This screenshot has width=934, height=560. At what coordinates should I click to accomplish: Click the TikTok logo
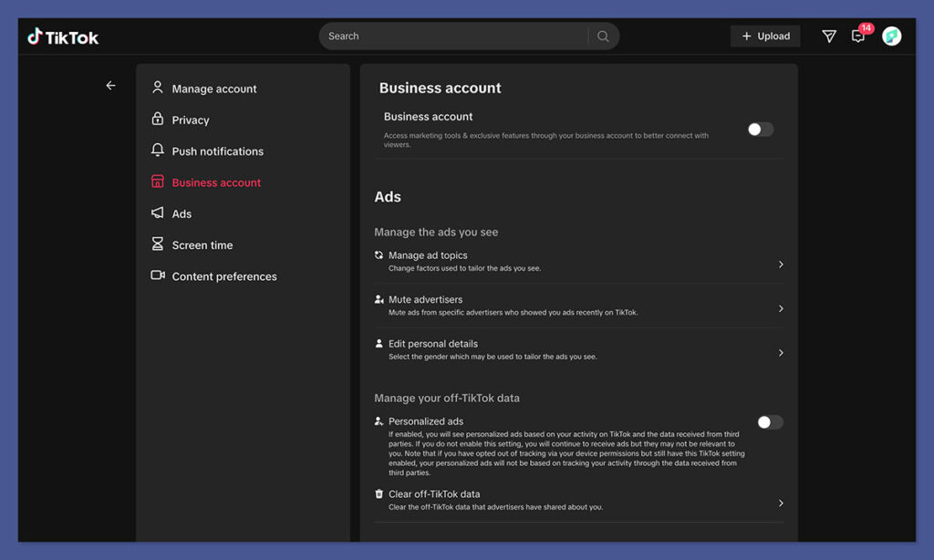click(x=63, y=36)
